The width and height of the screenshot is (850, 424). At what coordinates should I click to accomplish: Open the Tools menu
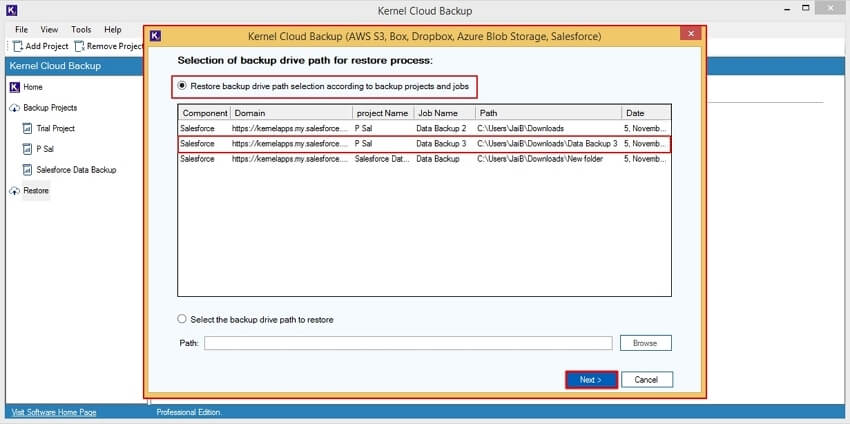coord(81,29)
